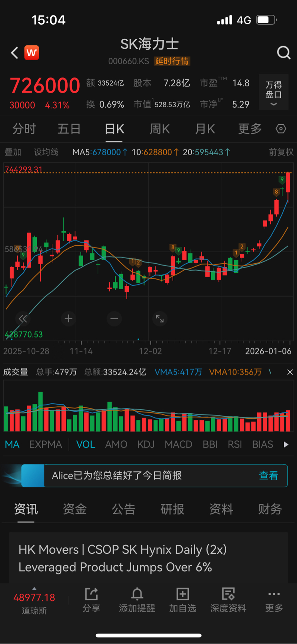Switch to 五日 chart tab
Viewport: 297px width, 644px height.
coord(69,129)
